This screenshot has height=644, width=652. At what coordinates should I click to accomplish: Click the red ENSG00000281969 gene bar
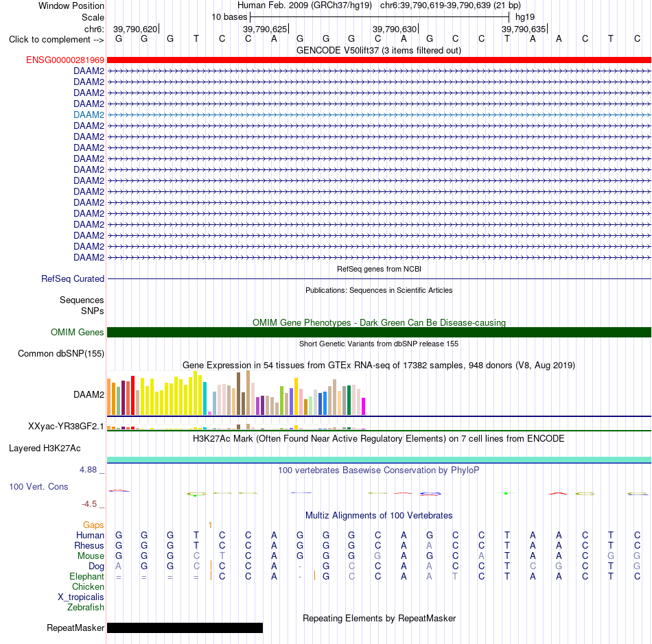(x=379, y=60)
